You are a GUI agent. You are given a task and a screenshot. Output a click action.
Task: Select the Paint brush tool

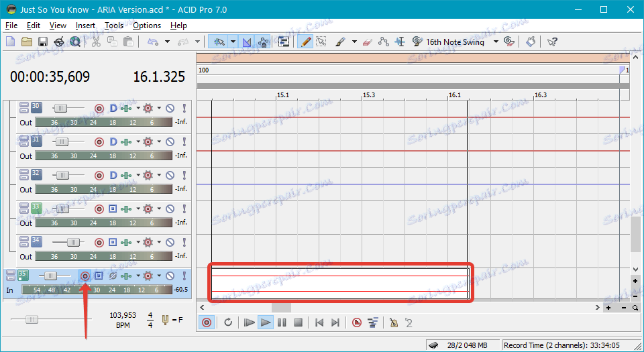[x=341, y=42]
